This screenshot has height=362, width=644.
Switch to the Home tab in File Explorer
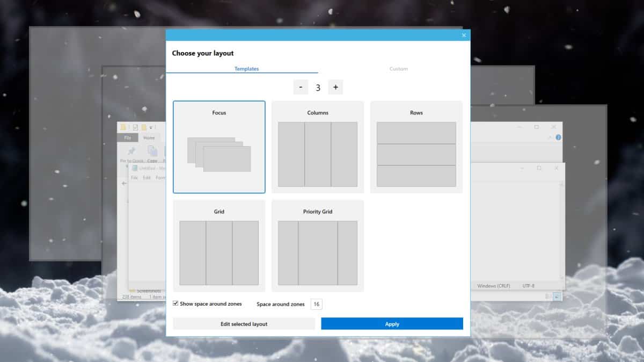tap(149, 137)
